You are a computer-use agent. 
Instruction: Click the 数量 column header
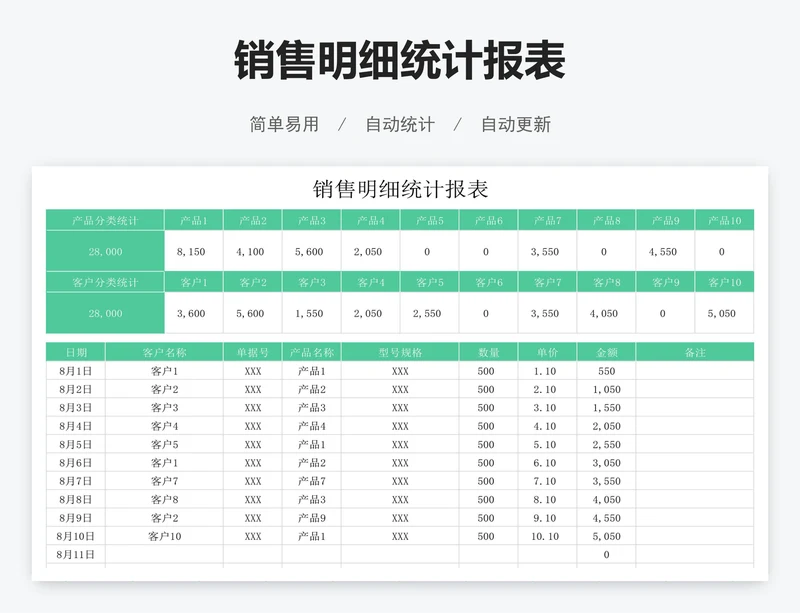pyautogui.click(x=489, y=352)
